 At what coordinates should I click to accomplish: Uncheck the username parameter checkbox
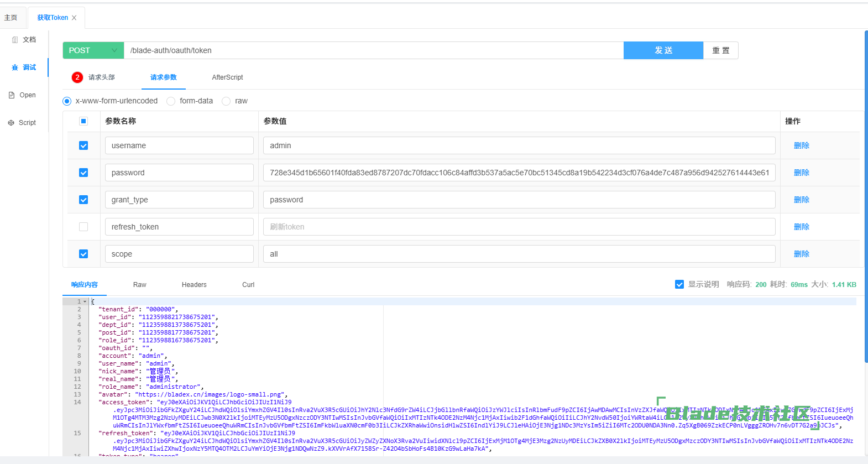83,145
